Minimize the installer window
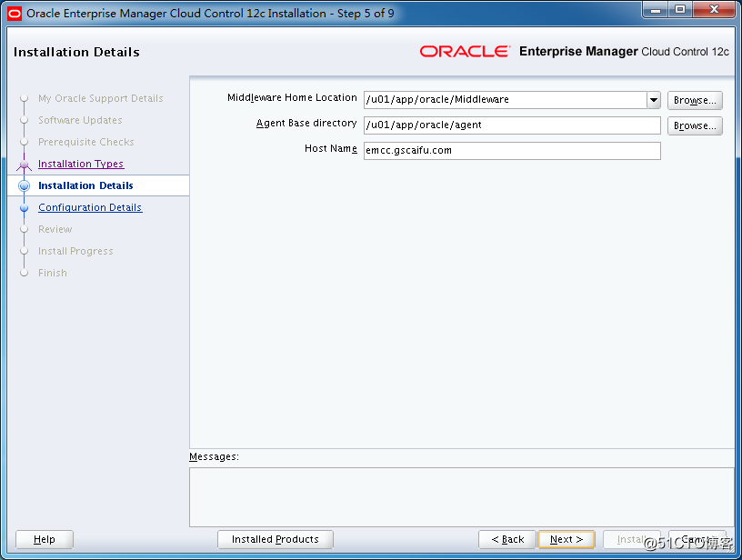 [x=655, y=10]
